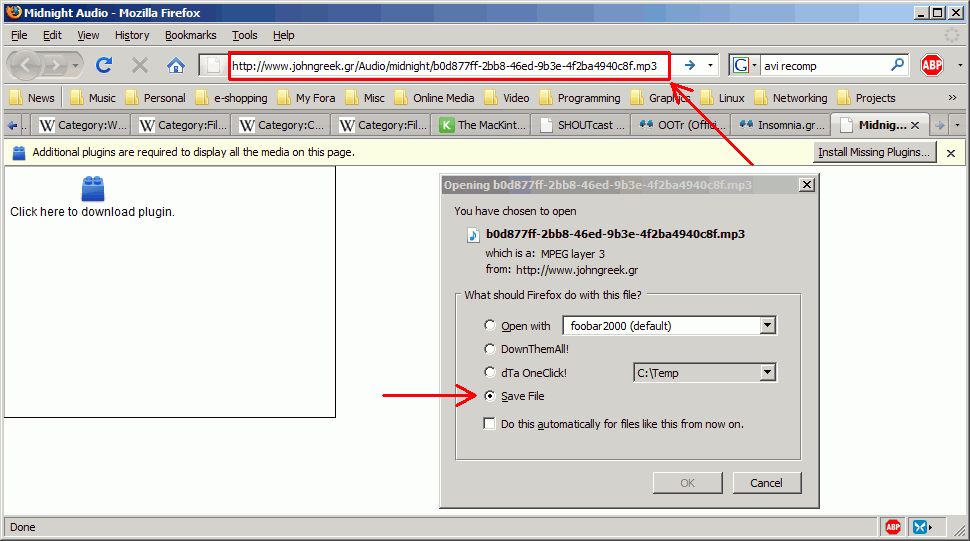Click the Go arrow beside URL bar
Screen dimensions: 970x541
(689, 65)
